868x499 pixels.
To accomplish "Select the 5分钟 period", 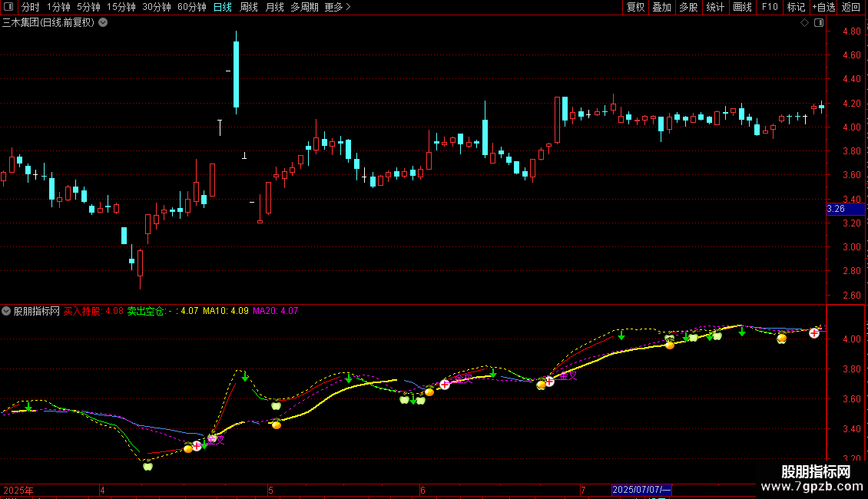I will 88,7.
